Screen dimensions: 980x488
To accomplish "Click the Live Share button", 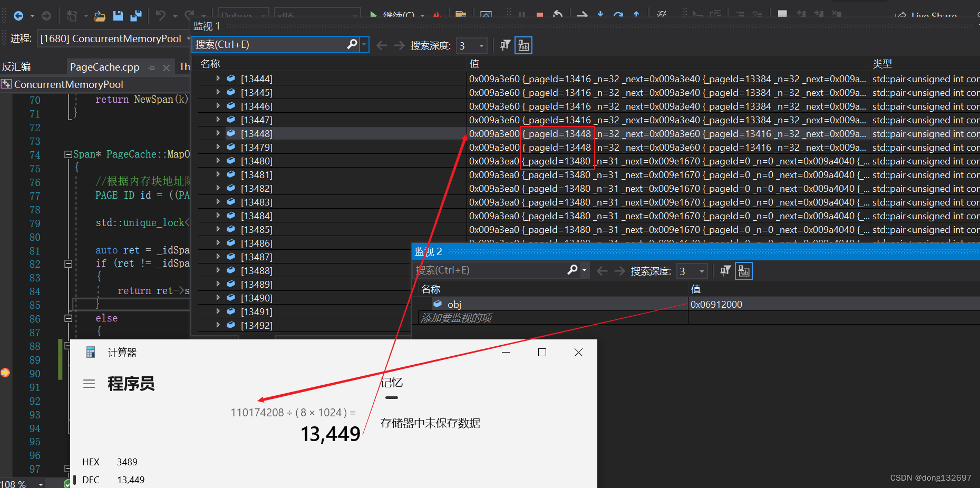I will click(926, 16).
